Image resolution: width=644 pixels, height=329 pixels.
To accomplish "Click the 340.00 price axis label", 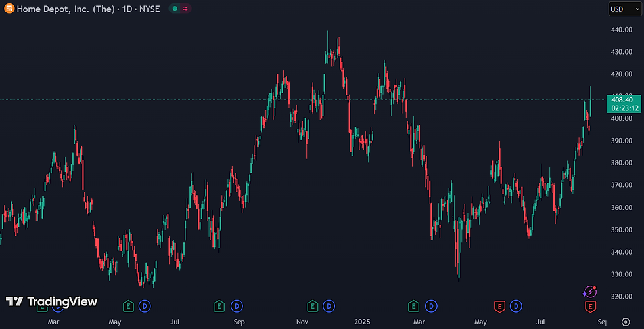I will pyautogui.click(x=622, y=252).
